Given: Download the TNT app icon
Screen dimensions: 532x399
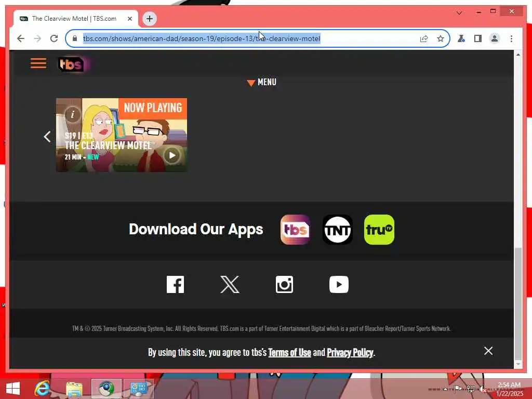Looking at the screenshot, I should click(337, 229).
